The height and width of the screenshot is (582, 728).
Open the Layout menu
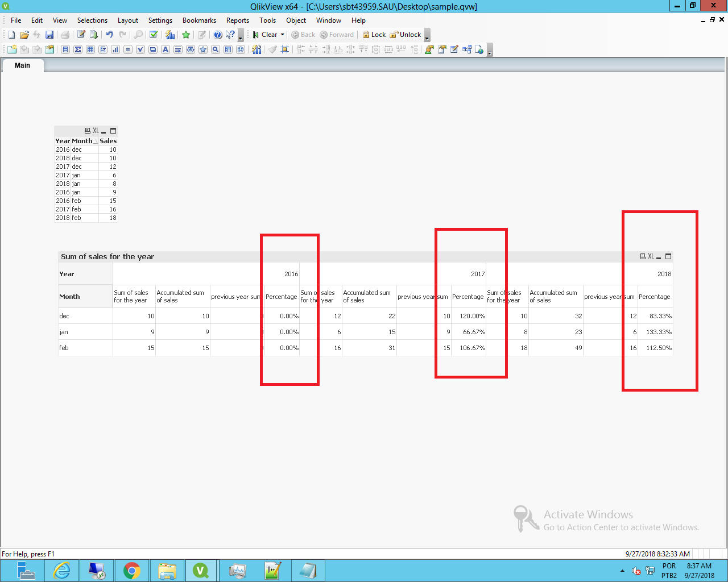(x=128, y=20)
